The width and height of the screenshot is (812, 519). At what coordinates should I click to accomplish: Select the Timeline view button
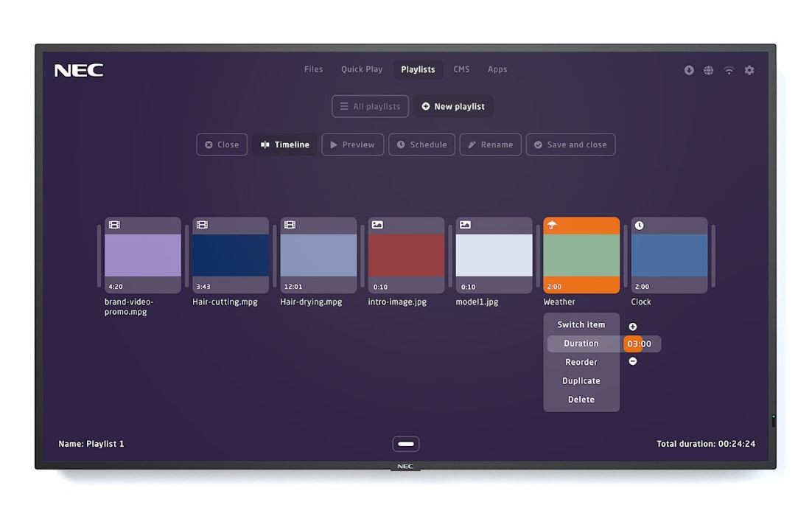(285, 144)
